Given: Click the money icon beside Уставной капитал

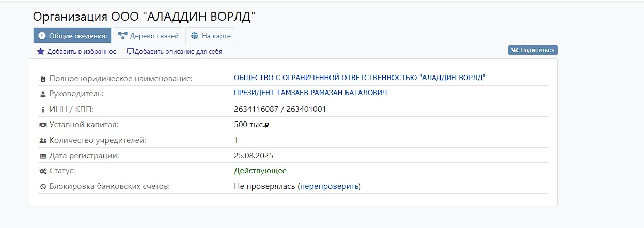Looking at the screenshot, I should 43,125.
